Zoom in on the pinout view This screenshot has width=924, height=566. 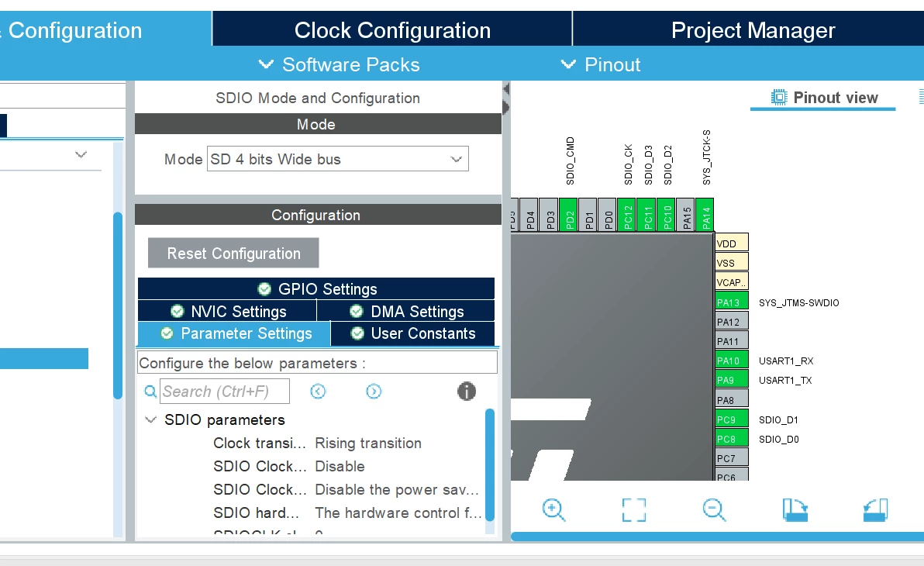pyautogui.click(x=553, y=510)
